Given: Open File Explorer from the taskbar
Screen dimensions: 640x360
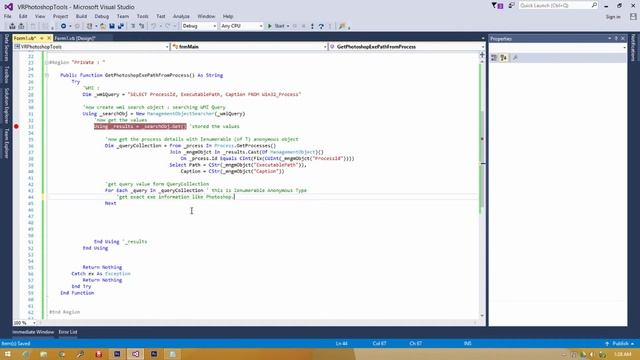Looking at the screenshot, I should point(44,354).
